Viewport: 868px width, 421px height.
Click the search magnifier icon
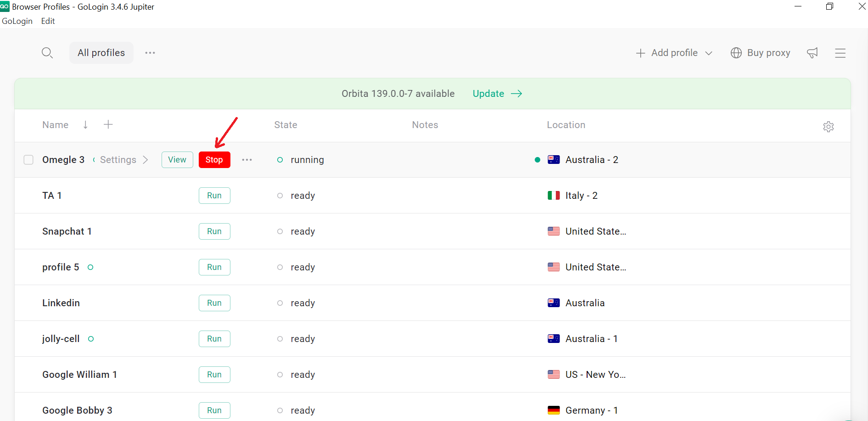[x=47, y=53]
